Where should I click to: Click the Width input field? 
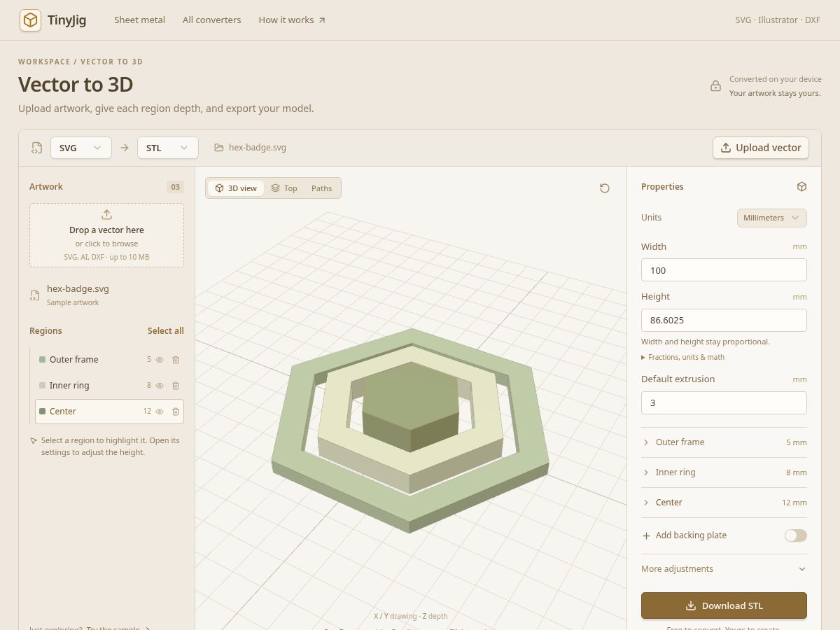pos(724,270)
